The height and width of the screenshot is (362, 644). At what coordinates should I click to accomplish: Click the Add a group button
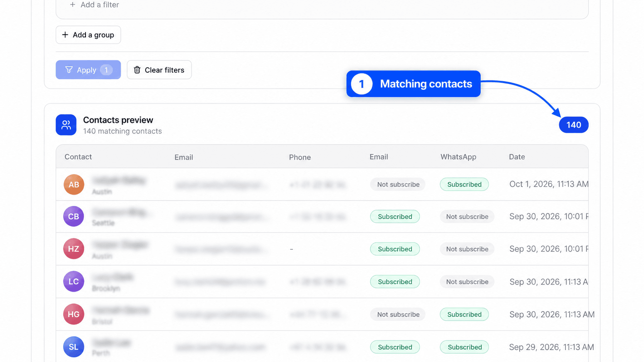88,35
